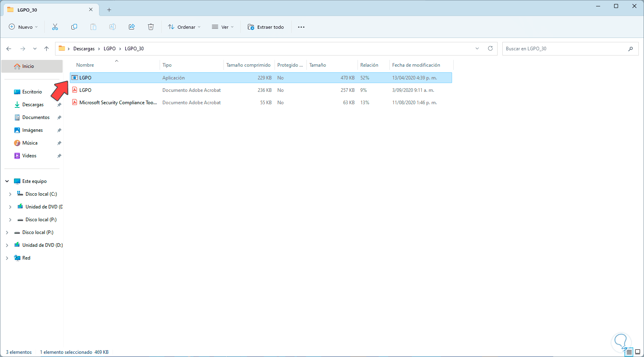Click Descargas in the address breadcrumb
Viewport: 644px width, 357px height.
click(x=84, y=49)
